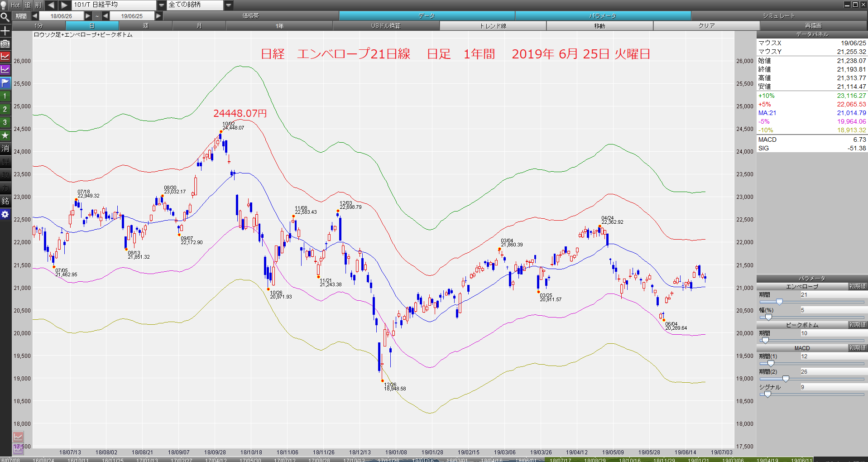
Task: Click the 期間 period button
Action: (21, 16)
